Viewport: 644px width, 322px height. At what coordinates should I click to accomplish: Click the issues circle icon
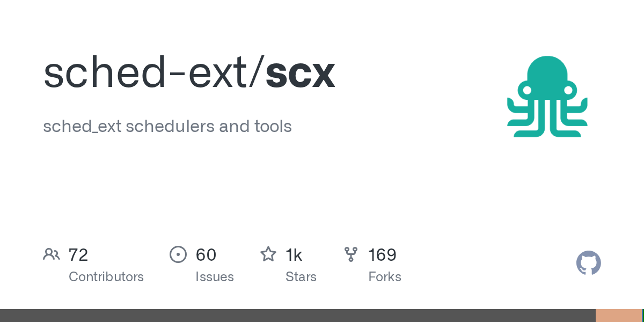(x=178, y=254)
